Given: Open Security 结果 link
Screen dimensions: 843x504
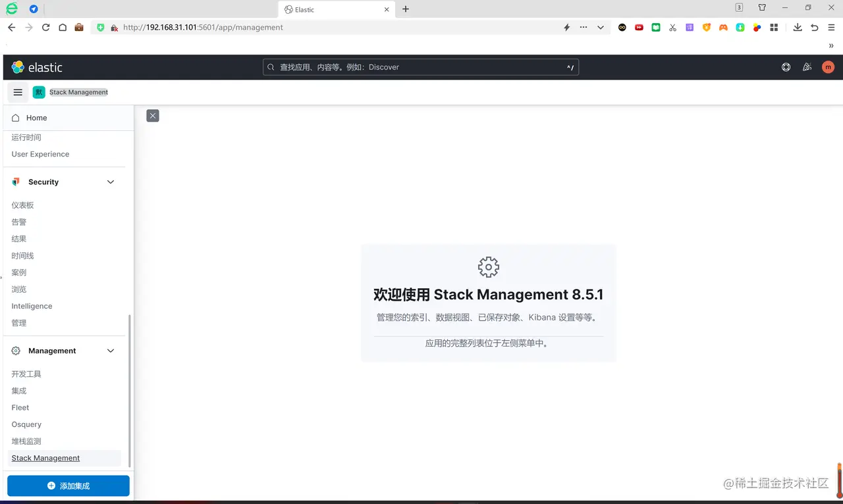Looking at the screenshot, I should (x=19, y=239).
